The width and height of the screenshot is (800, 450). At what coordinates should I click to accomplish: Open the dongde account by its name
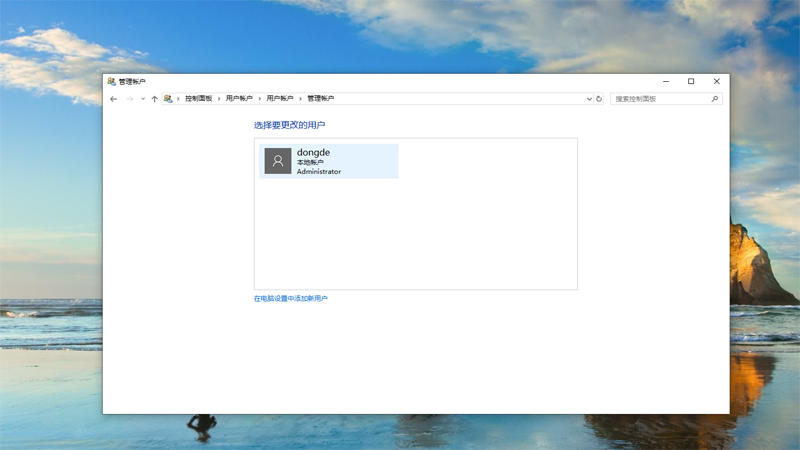pos(313,153)
